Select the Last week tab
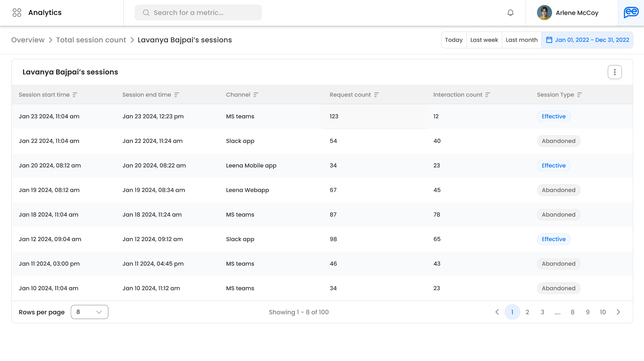The width and height of the screenshot is (644, 361). 484,40
